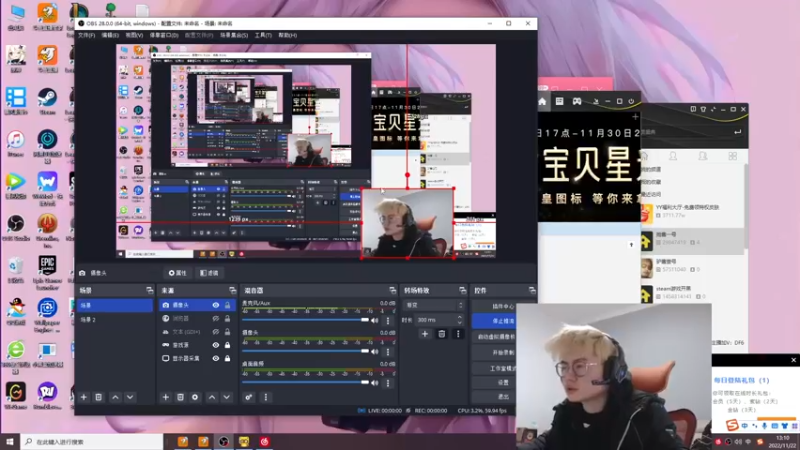The width and height of the screenshot is (800, 450).
Task: Click the 开始录制 start recording button
Action: coord(493,352)
